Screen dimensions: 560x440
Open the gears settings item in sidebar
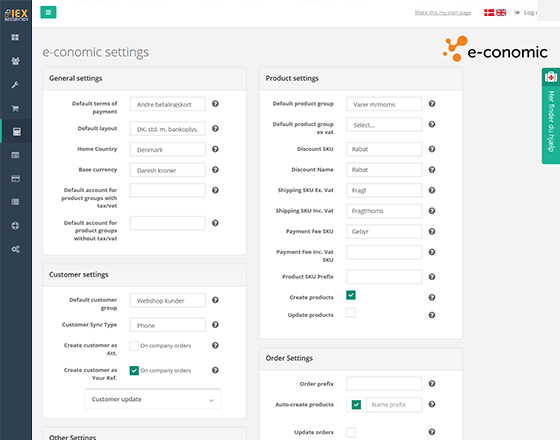pyautogui.click(x=15, y=249)
